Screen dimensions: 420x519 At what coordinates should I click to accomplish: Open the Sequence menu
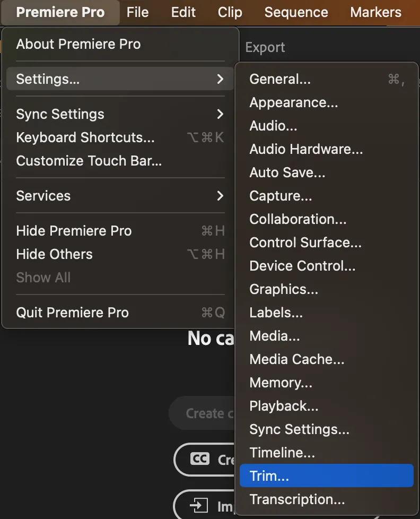(296, 12)
